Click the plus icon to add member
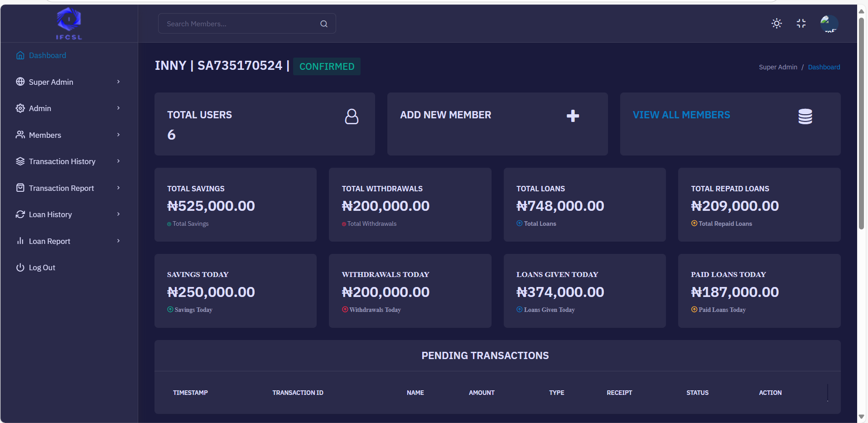 tap(573, 116)
